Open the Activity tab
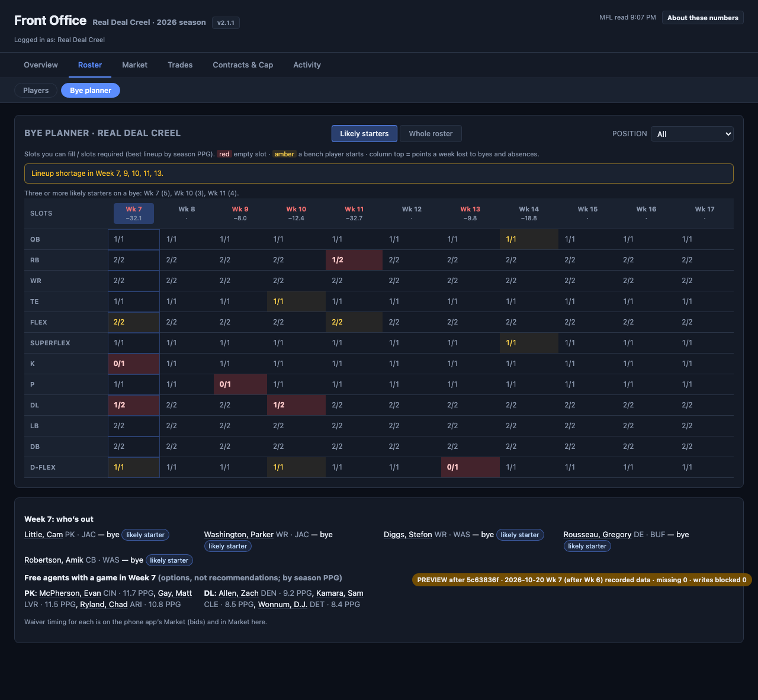Viewport: 758px width, 700px height. point(307,65)
